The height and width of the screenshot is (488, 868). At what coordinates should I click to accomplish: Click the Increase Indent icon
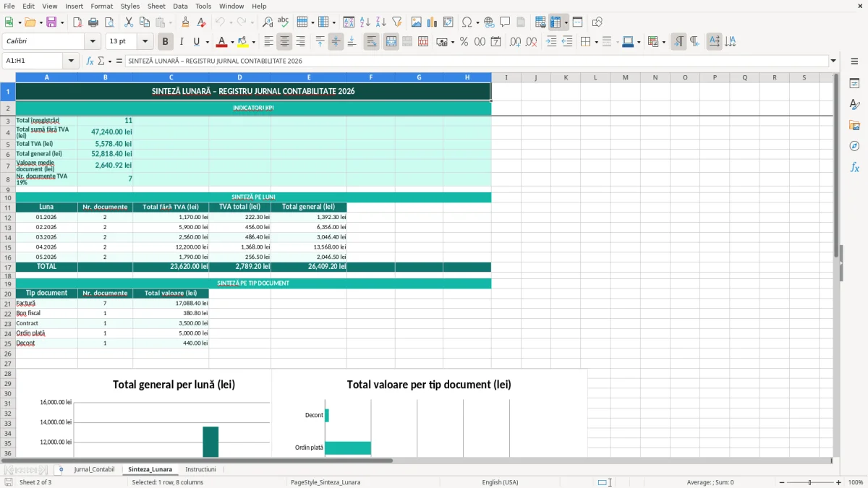pyautogui.click(x=551, y=42)
